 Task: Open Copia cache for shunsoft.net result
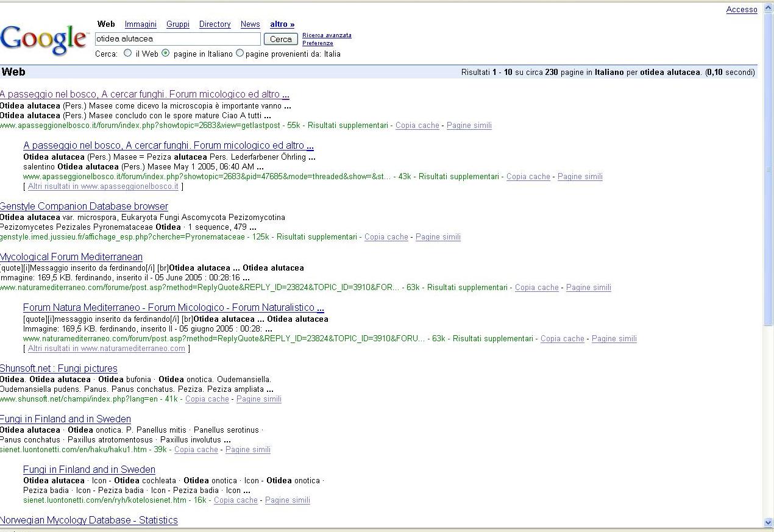[207, 399]
